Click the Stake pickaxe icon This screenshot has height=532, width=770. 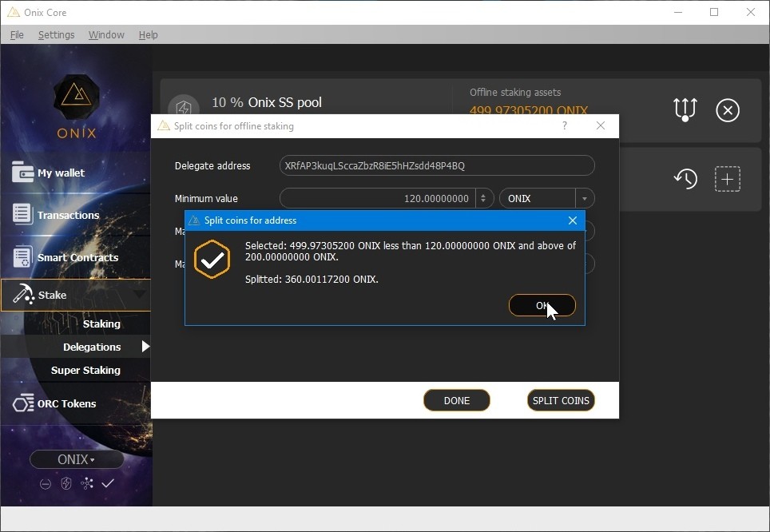pos(23,294)
